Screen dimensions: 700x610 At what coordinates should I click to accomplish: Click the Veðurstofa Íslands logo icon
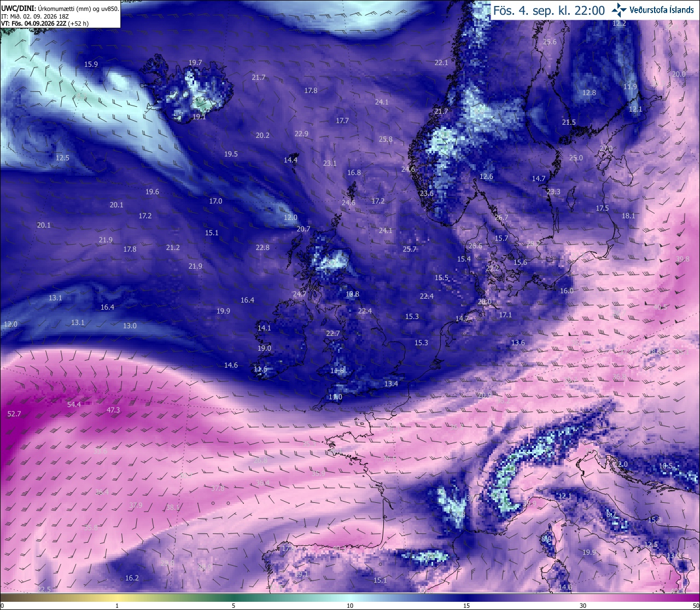click(x=619, y=9)
